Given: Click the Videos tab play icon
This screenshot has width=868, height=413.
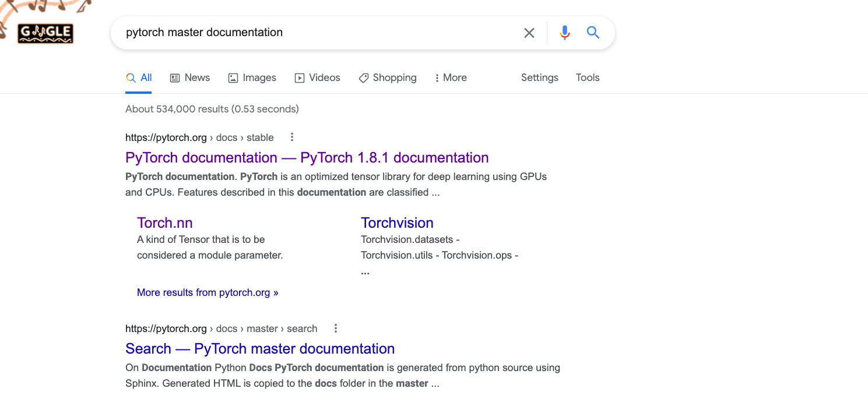Looking at the screenshot, I should tap(299, 77).
